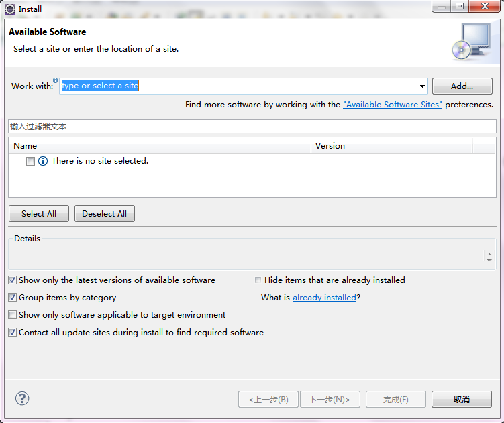Open Available Software Sites preferences link
Image resolution: width=504 pixels, height=423 pixels.
tap(392, 105)
